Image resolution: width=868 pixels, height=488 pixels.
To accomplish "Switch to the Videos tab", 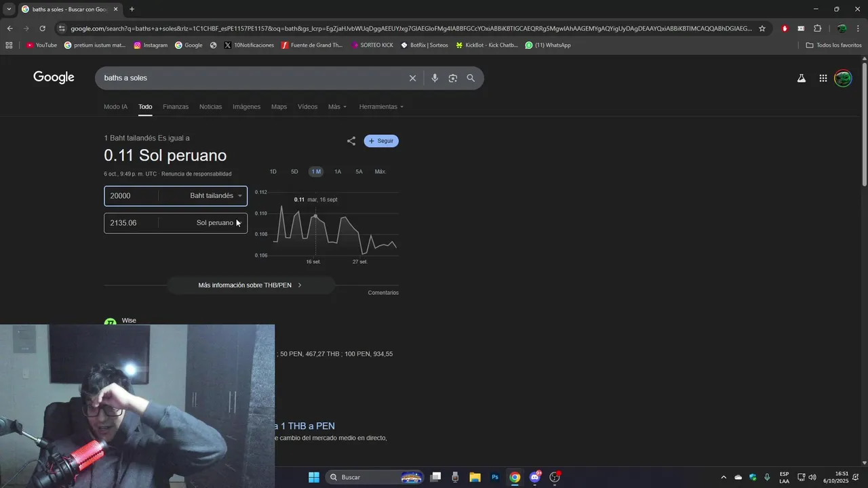I will click(x=307, y=106).
